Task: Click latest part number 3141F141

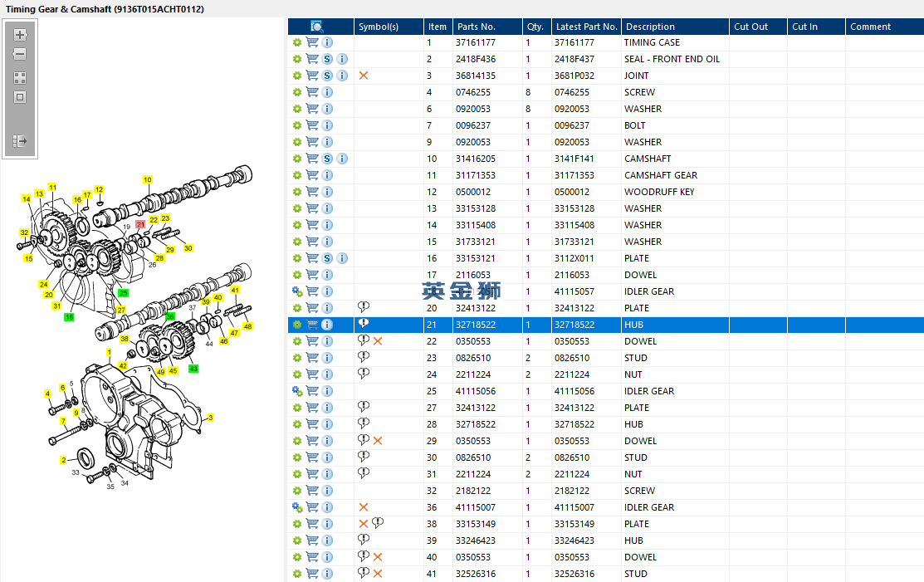Action: pyautogui.click(x=574, y=159)
